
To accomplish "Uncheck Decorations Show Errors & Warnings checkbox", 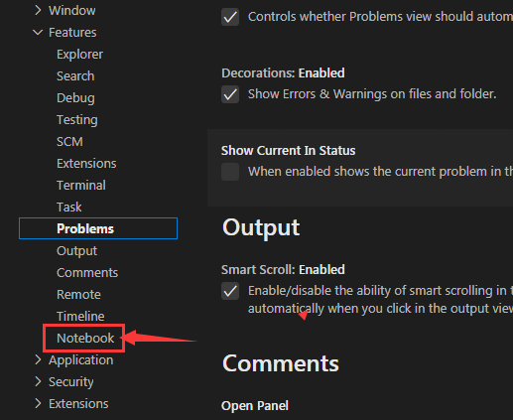I will [x=230, y=94].
